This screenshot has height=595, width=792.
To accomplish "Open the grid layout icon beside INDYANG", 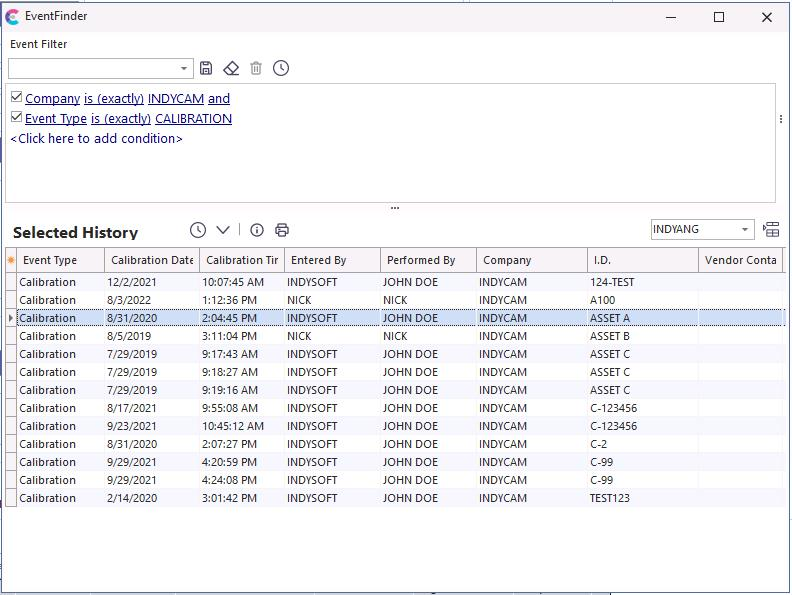I will point(771,230).
